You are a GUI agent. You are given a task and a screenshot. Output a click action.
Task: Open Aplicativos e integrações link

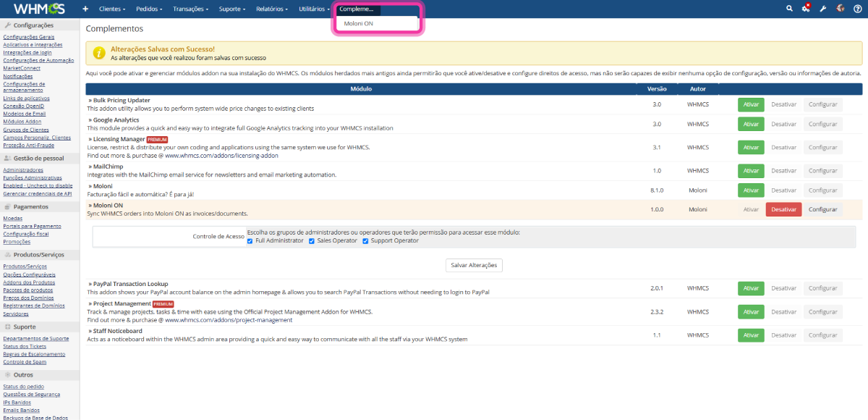click(x=33, y=44)
